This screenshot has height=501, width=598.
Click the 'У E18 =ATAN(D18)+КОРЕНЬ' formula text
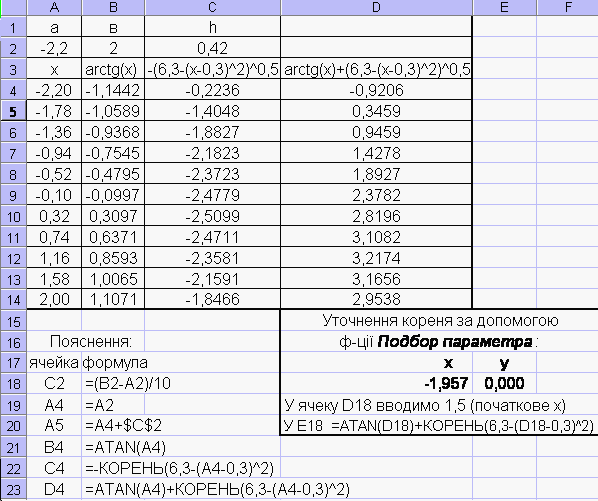439,425
